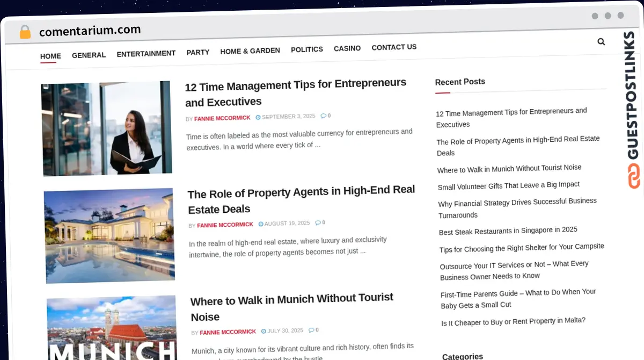This screenshot has height=360, width=644.
Task: Open businesswoman thumbnail of Time Management post
Action: (106, 128)
